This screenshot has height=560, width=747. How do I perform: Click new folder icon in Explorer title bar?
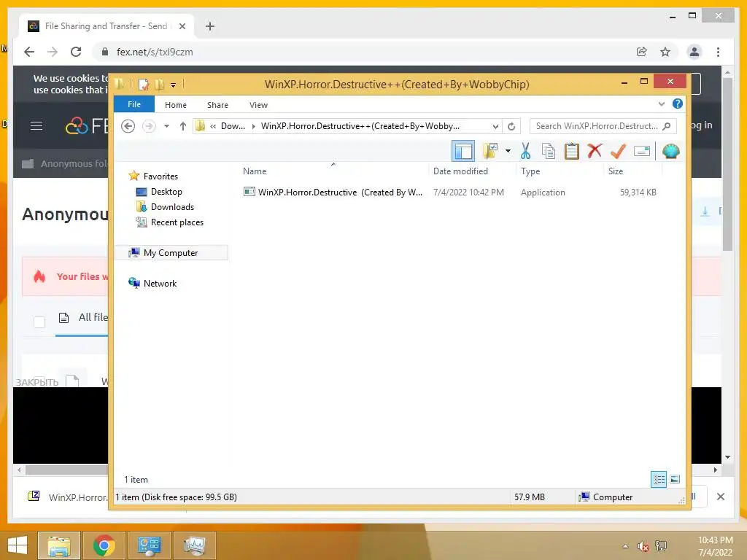159,85
